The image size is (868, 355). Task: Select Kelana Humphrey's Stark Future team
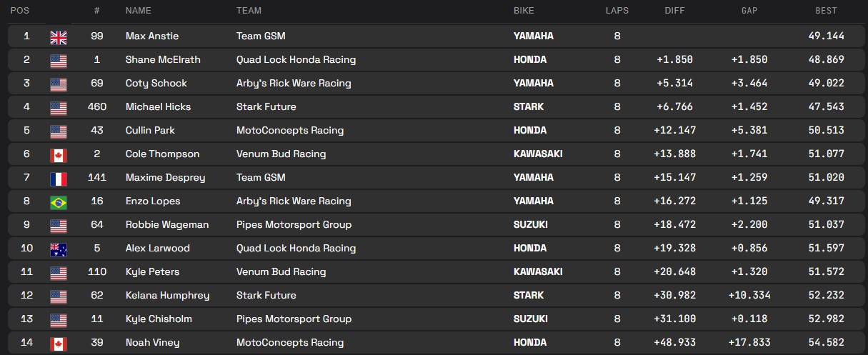(266, 295)
